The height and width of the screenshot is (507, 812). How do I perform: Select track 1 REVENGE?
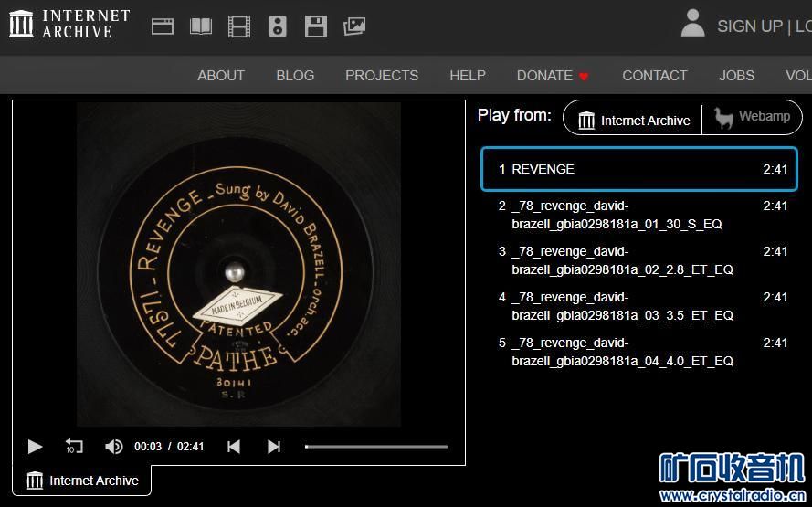[x=639, y=169]
